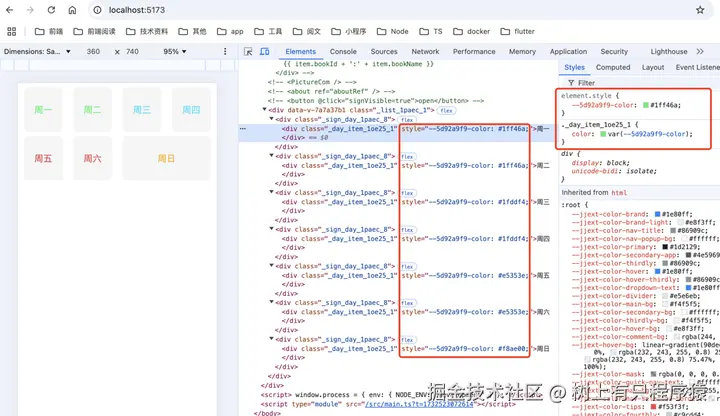
Task: Click the 周日 day card in preview
Action: [x=166, y=158]
